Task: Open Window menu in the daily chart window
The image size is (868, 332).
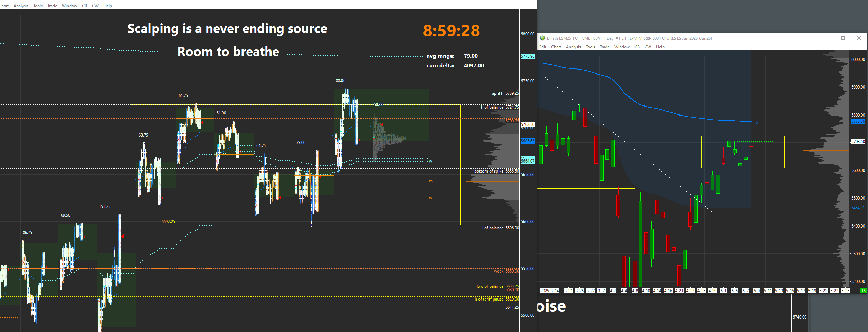Action: click(x=622, y=47)
